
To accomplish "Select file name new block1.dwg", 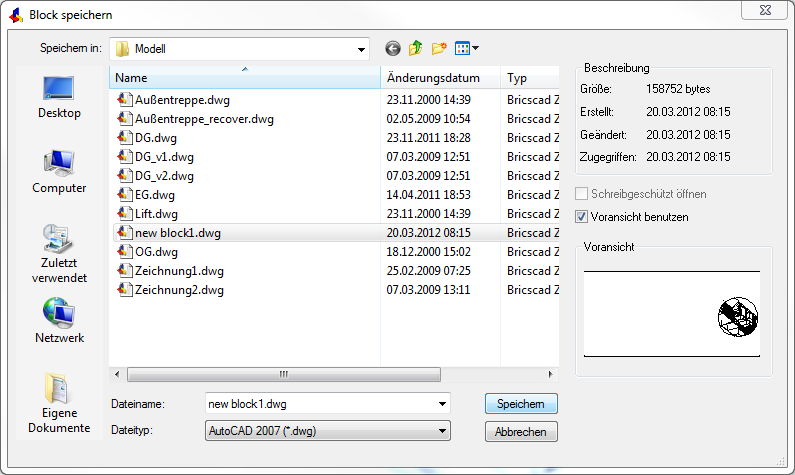I will 178,233.
